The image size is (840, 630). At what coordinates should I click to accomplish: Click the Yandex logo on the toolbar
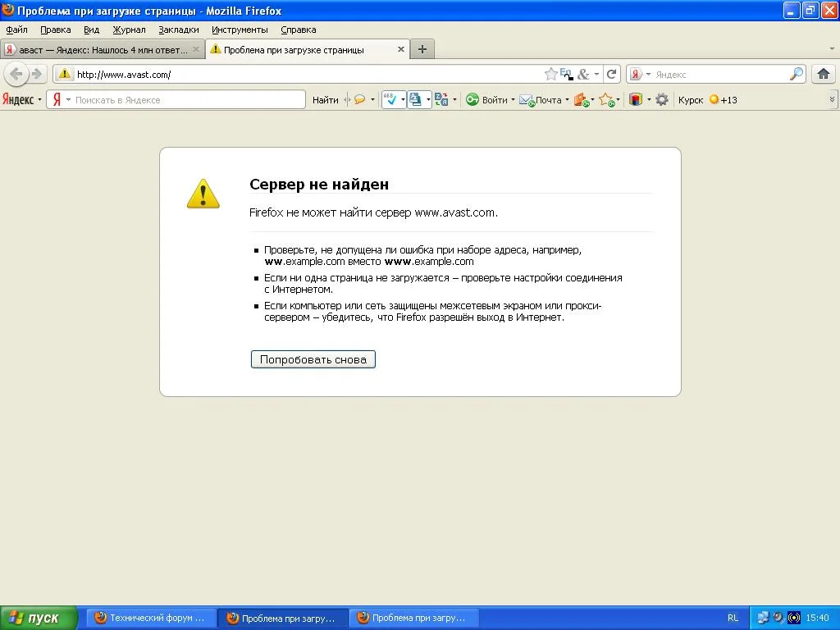tap(18, 99)
